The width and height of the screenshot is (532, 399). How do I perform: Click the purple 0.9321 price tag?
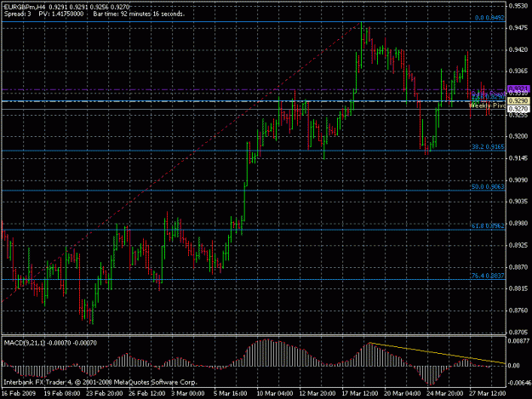click(518, 88)
